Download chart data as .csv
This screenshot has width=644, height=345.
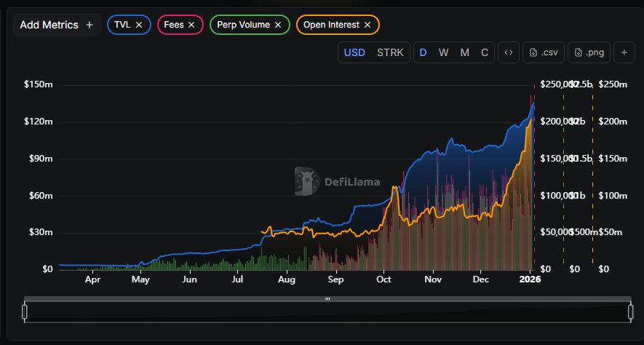click(x=544, y=52)
